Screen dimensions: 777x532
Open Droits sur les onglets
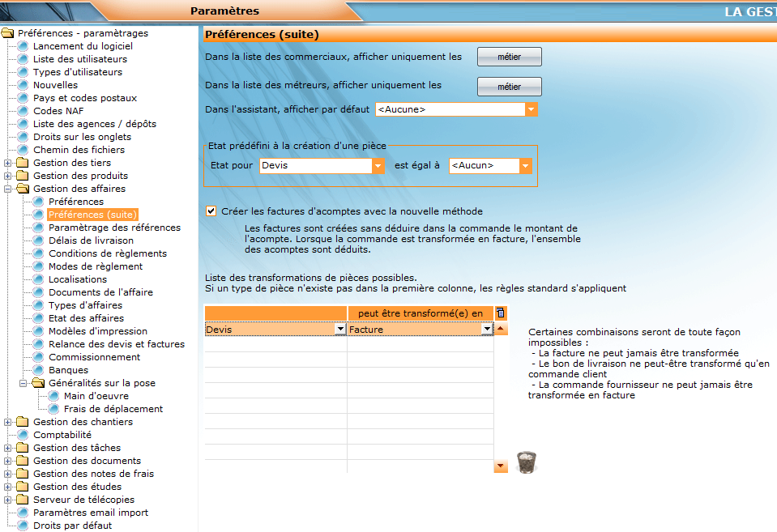tap(82, 137)
